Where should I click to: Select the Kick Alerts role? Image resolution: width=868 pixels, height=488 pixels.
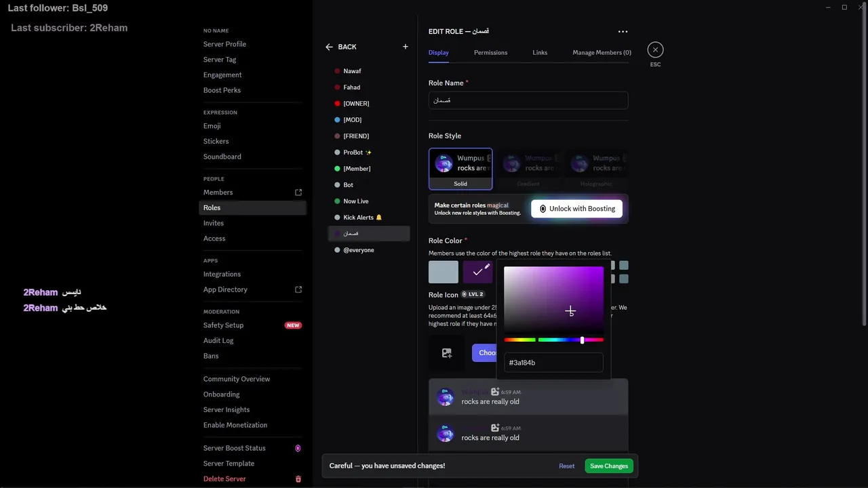369,218
